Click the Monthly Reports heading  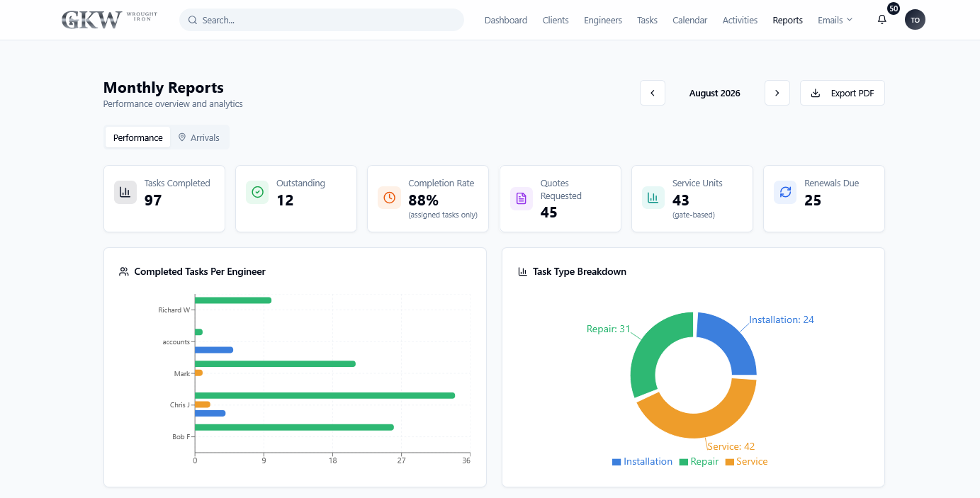(164, 88)
